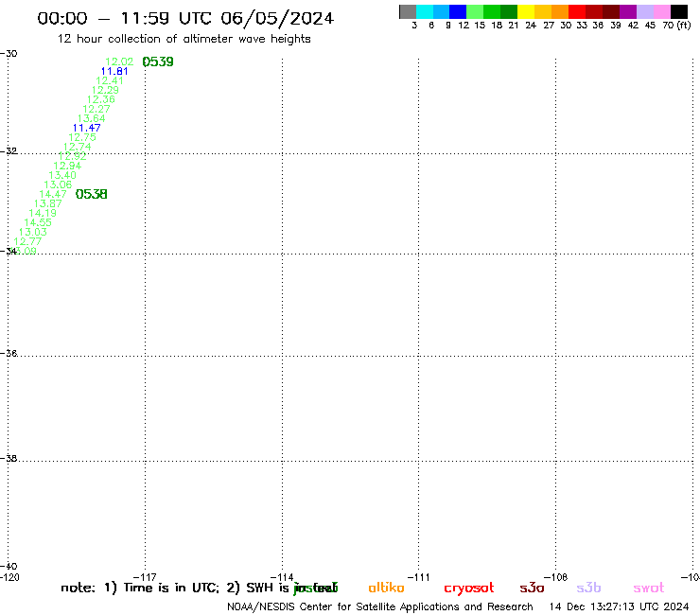Click the wave height value 14.47
Screen dimensions: 700x615
pos(53,194)
